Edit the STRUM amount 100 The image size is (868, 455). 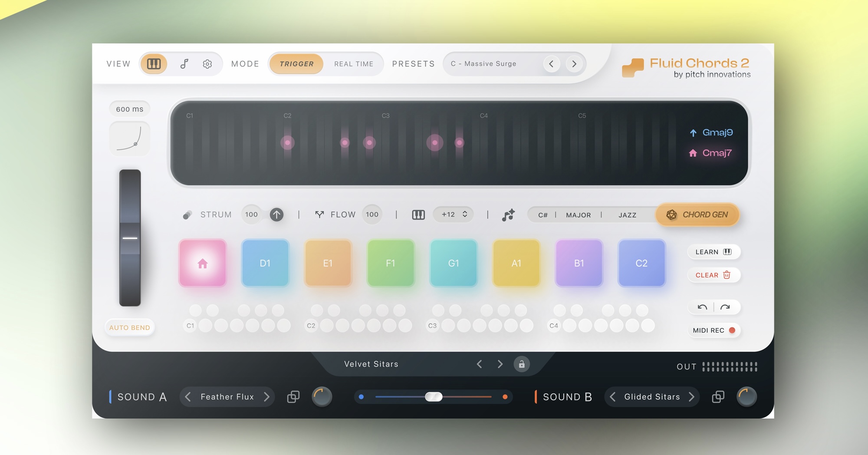coord(251,214)
